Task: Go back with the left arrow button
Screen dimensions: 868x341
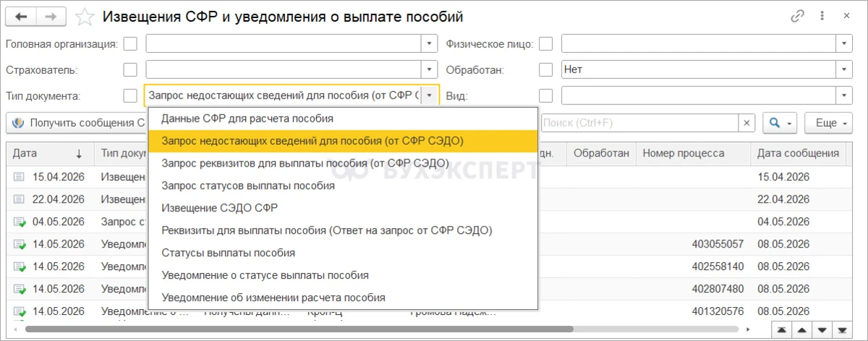Action: pos(22,16)
